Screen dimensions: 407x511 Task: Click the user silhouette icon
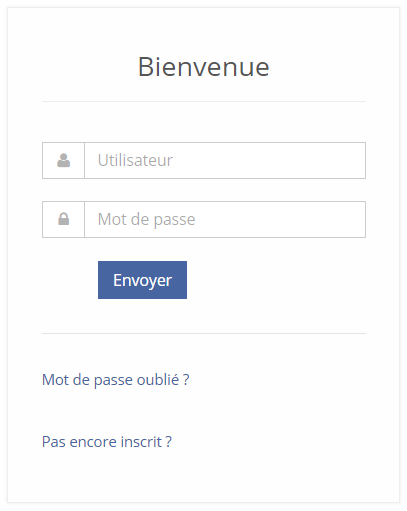[63, 160]
